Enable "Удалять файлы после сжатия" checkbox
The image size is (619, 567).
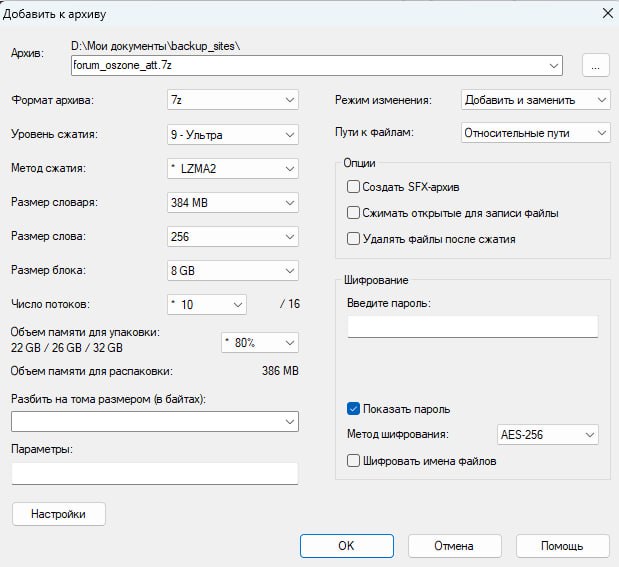click(x=353, y=239)
